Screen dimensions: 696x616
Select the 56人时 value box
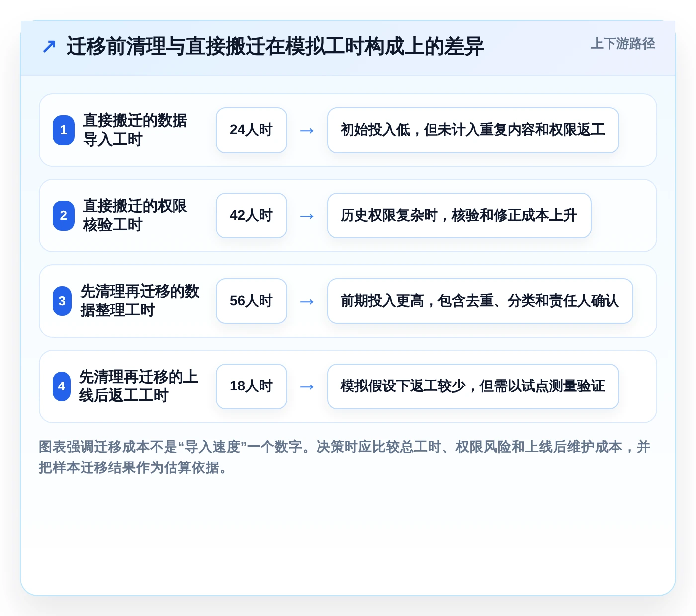coord(252,301)
